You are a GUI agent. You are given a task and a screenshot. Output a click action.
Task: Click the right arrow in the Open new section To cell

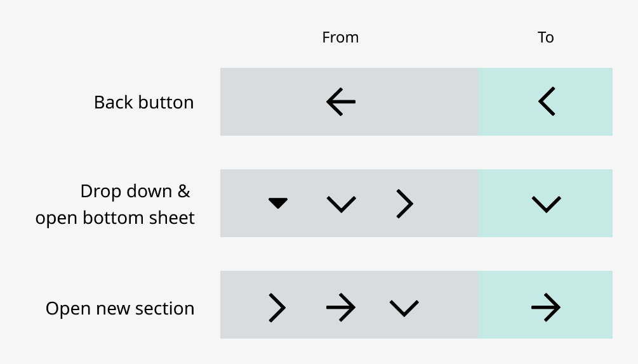[546, 308]
